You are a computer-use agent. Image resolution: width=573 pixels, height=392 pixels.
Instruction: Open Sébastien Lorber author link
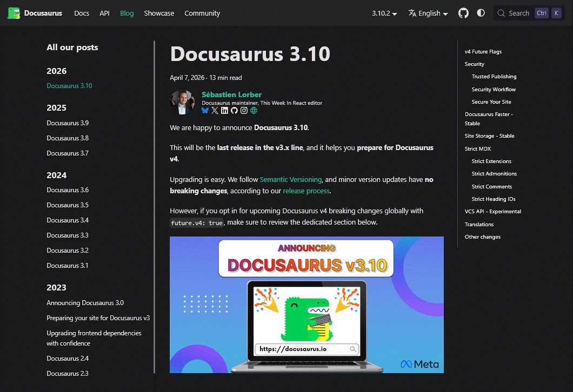[231, 94]
